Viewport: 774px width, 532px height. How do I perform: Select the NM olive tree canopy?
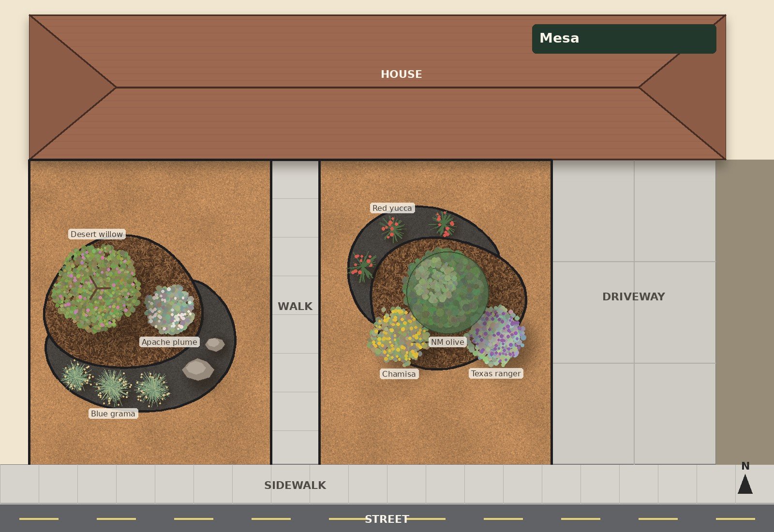[446, 292]
